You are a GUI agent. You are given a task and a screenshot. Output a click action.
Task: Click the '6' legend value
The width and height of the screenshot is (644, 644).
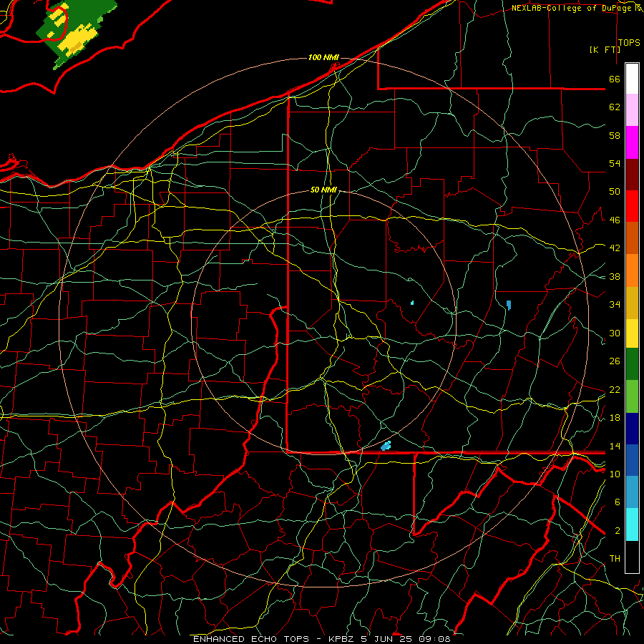[617, 502]
